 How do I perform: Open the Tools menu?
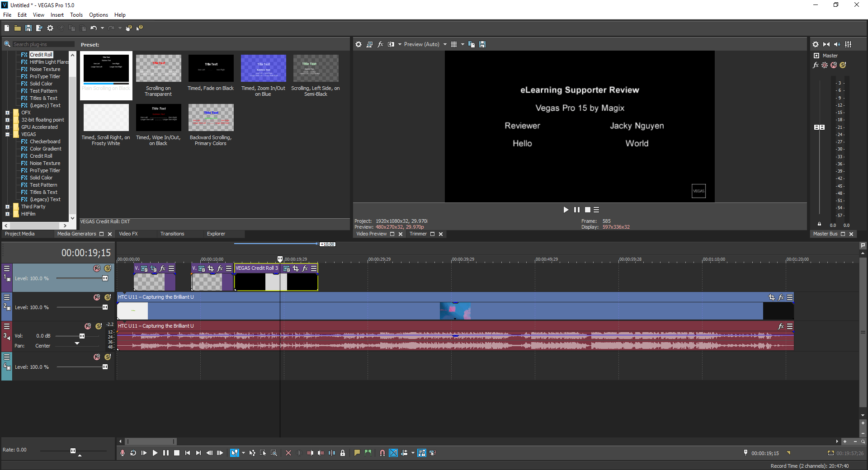point(76,15)
